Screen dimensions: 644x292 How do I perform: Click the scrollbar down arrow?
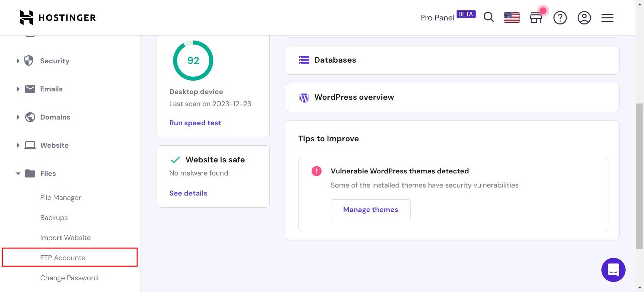(x=640, y=288)
